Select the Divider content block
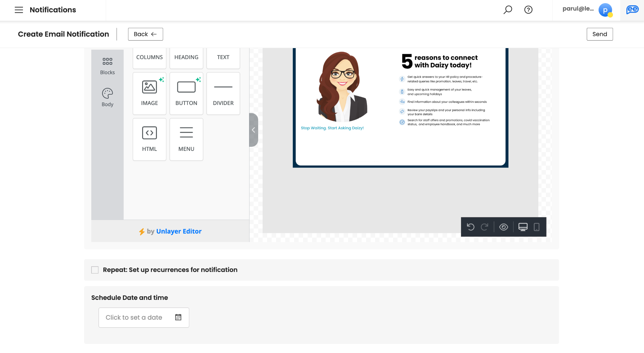This screenshot has width=644, height=353. tap(223, 93)
